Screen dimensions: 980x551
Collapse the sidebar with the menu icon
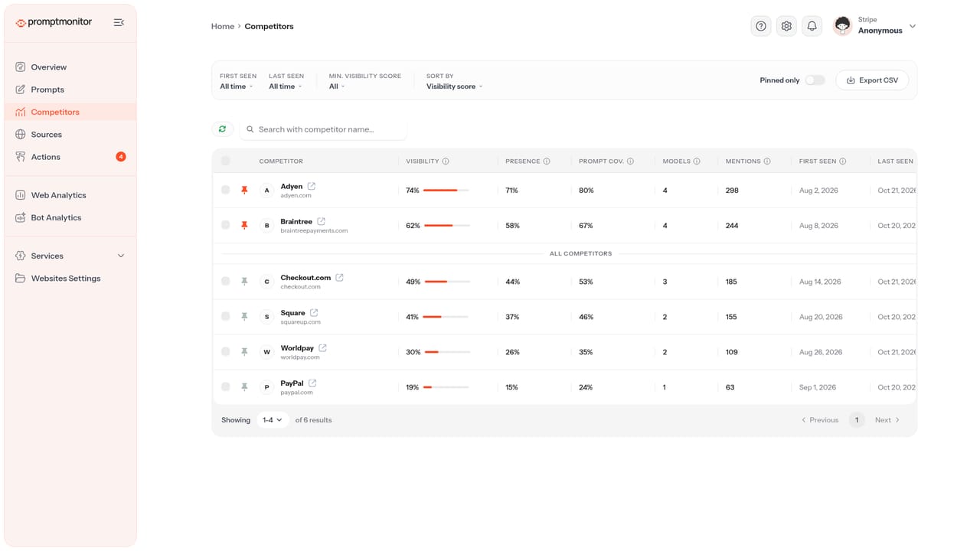[119, 23]
